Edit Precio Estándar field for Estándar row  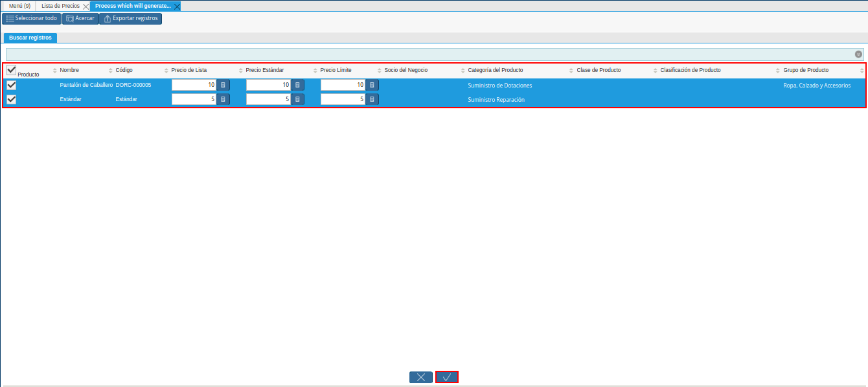(268, 99)
